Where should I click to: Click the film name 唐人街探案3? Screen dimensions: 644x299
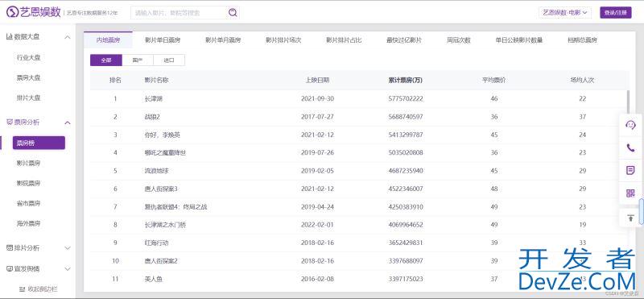(161, 189)
